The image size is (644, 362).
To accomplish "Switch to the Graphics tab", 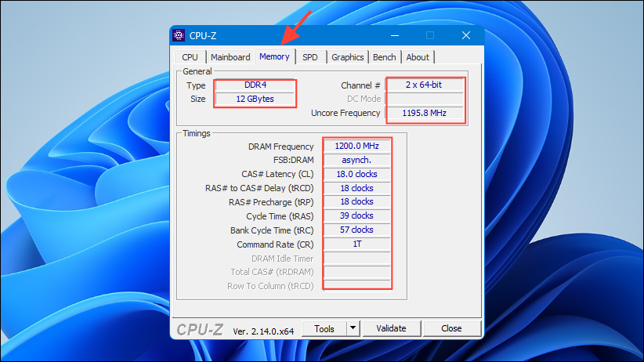I will tap(348, 57).
